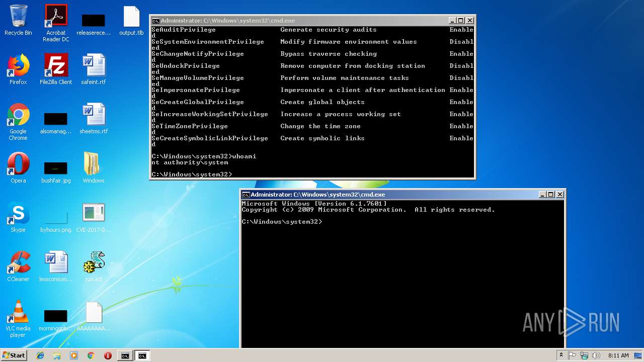644x362 pixels.
Task: Select the lessconsum... document icon
Action: [x=56, y=266]
